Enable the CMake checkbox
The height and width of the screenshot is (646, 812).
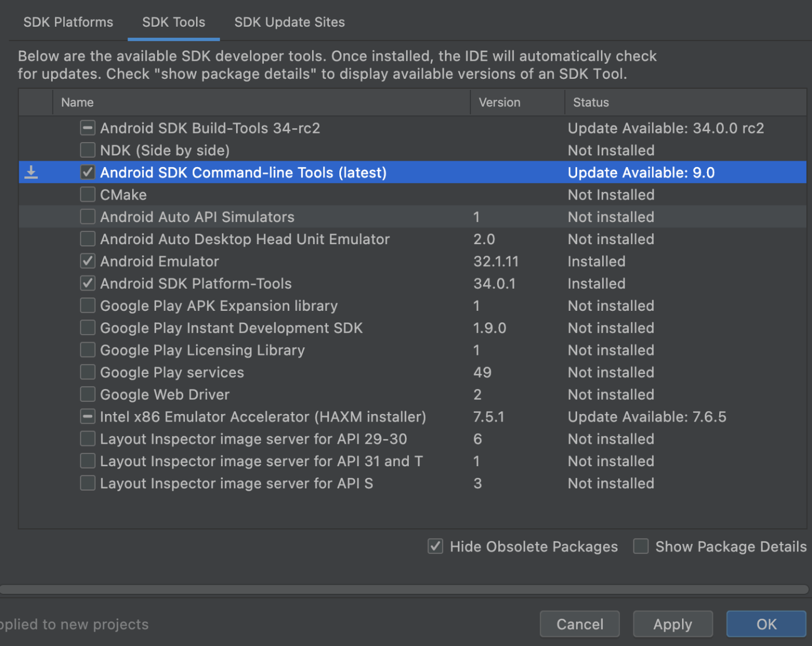[x=88, y=195]
